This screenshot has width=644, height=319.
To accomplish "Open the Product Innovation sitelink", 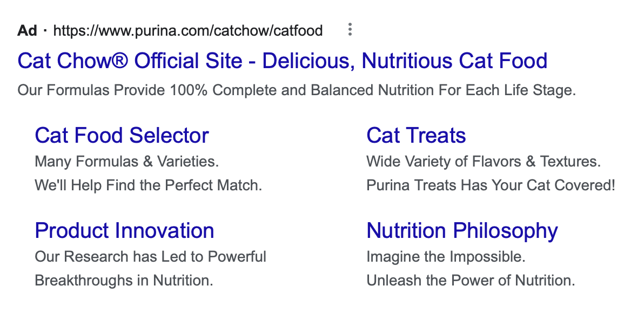I will coord(124,231).
